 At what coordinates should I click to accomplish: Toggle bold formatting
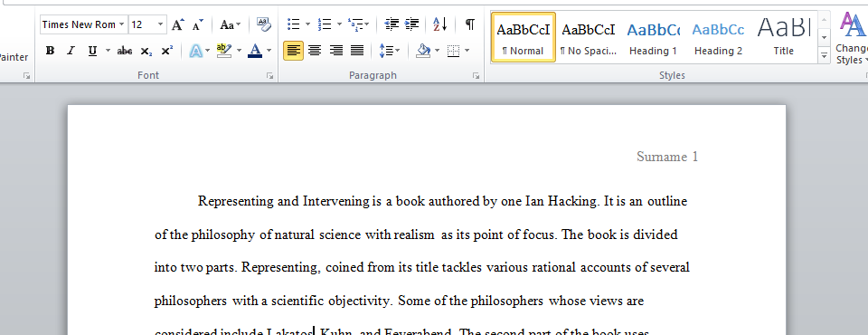pyautogui.click(x=50, y=51)
